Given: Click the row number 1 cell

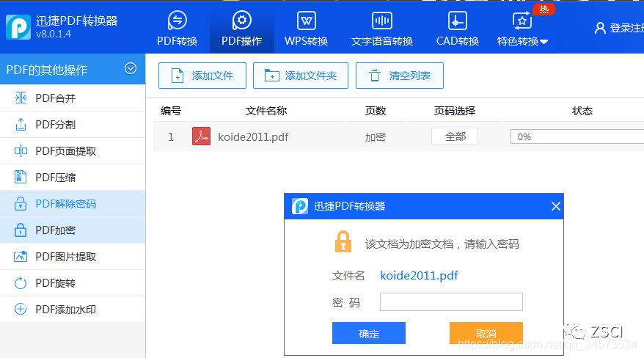Looking at the screenshot, I should point(171,136).
